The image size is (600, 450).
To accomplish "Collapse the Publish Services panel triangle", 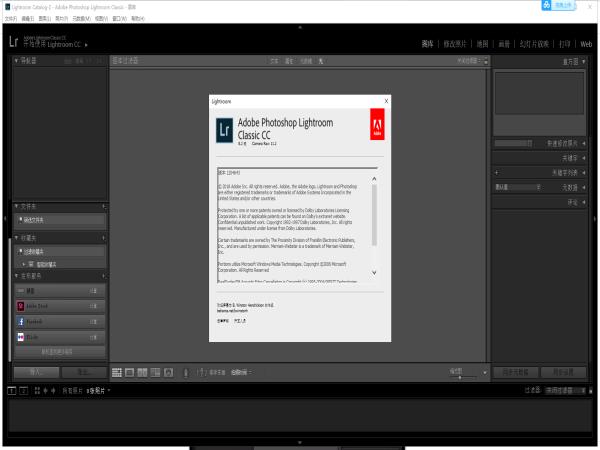I will (x=16, y=276).
